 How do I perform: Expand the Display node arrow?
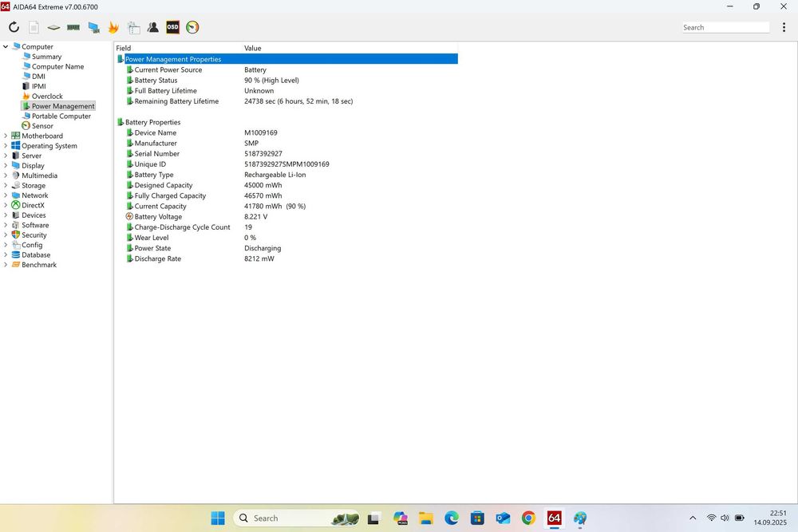coord(6,165)
